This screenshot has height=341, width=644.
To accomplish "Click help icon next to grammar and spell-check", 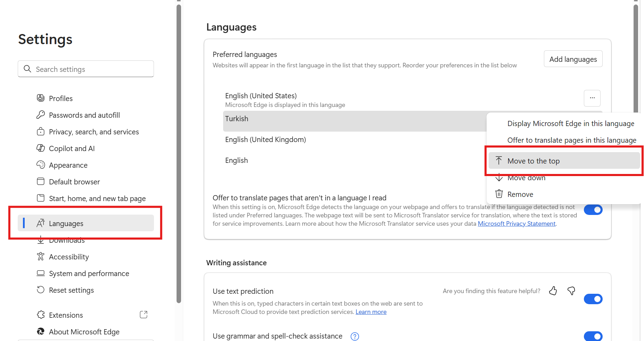I will 355,336.
